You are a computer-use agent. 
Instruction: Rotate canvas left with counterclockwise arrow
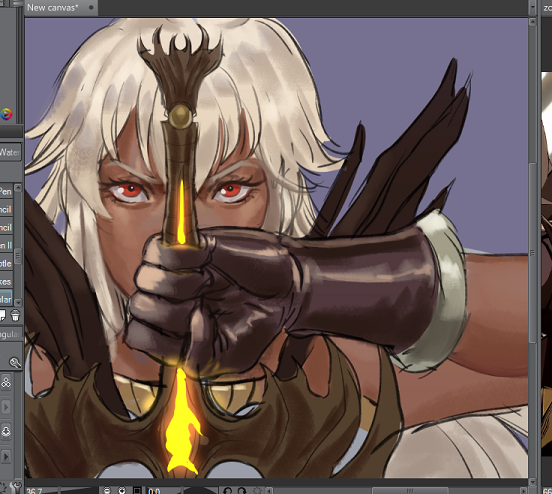tap(227, 490)
